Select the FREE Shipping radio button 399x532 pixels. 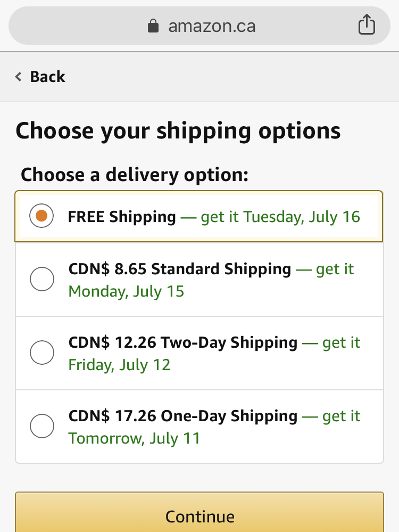pyautogui.click(x=42, y=216)
